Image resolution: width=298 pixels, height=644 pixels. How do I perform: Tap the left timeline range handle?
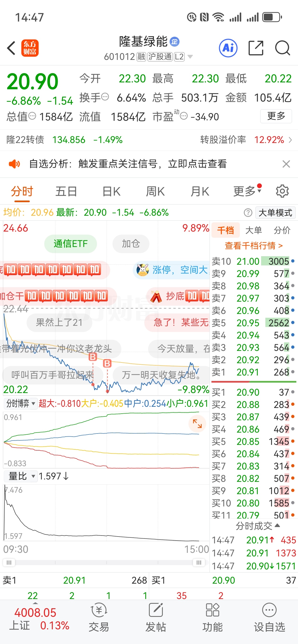click(9, 563)
